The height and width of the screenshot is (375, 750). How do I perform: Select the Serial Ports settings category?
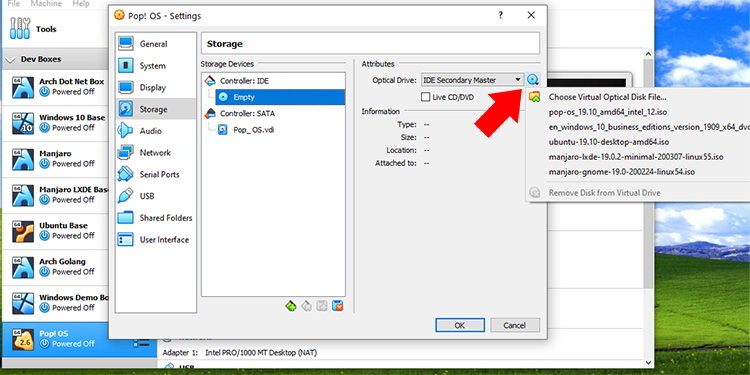point(156,175)
